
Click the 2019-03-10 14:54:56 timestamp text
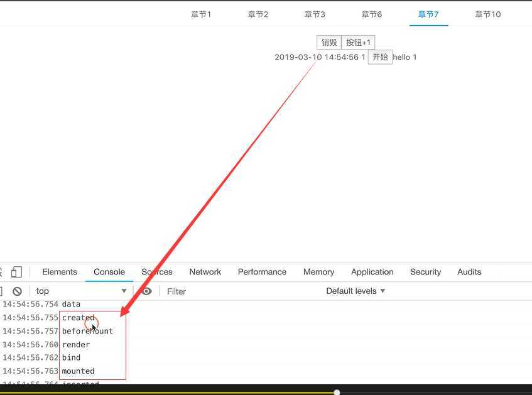(317, 57)
